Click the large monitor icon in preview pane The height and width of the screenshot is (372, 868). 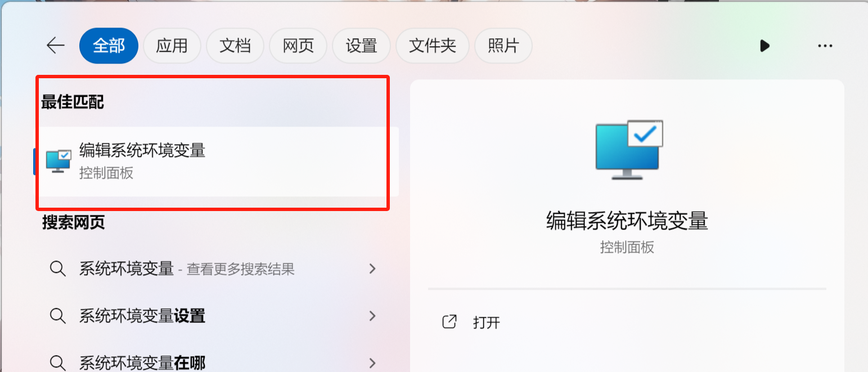coord(629,150)
